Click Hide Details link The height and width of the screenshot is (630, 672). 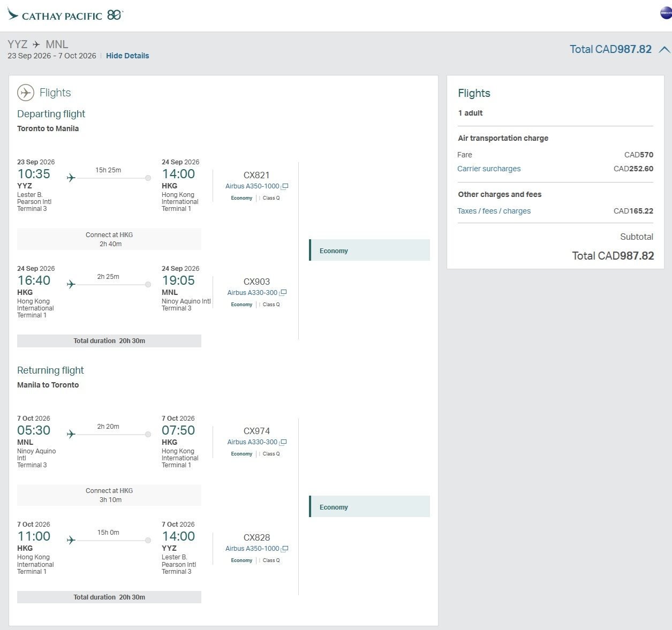click(x=127, y=56)
